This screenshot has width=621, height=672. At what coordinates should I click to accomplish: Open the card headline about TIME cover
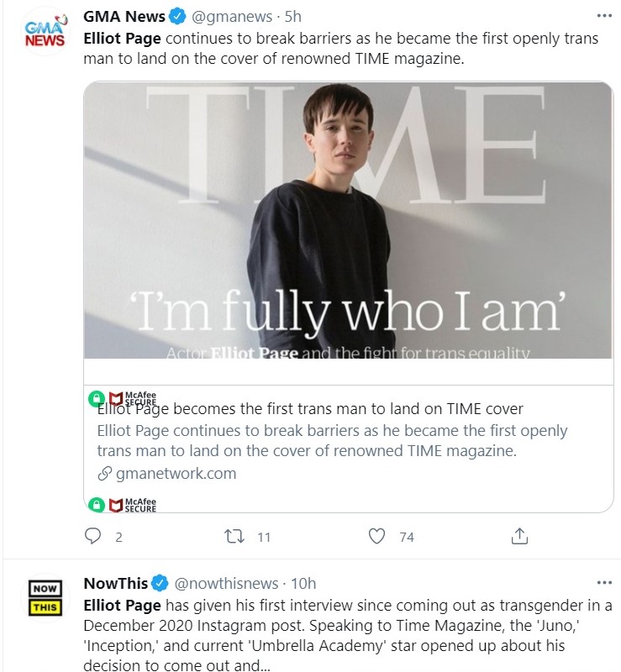(309, 409)
